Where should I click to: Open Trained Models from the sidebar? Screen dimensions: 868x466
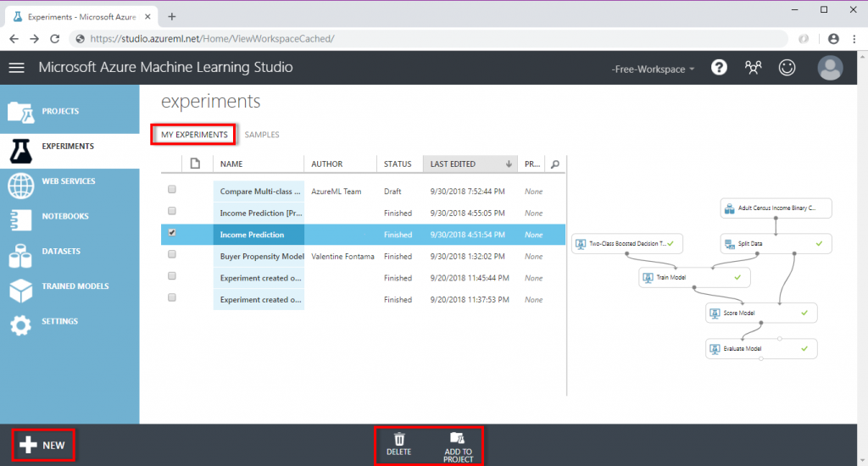pos(70,290)
